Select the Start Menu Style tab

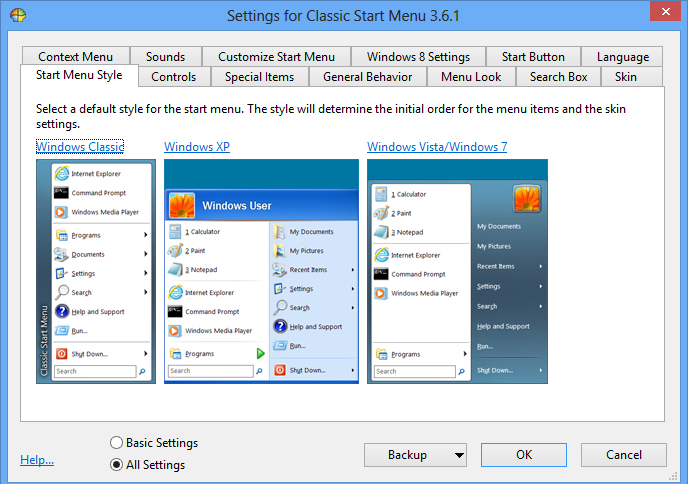[79, 75]
